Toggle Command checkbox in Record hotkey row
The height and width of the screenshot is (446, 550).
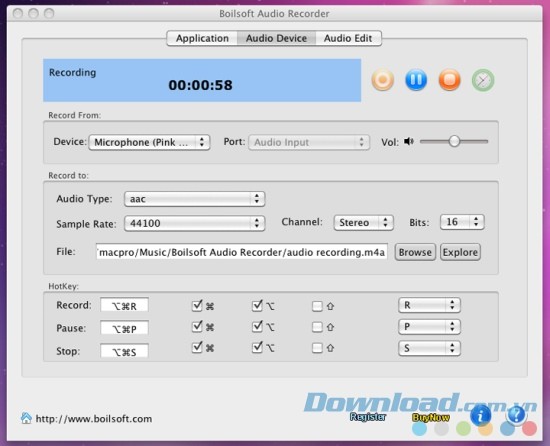(197, 306)
